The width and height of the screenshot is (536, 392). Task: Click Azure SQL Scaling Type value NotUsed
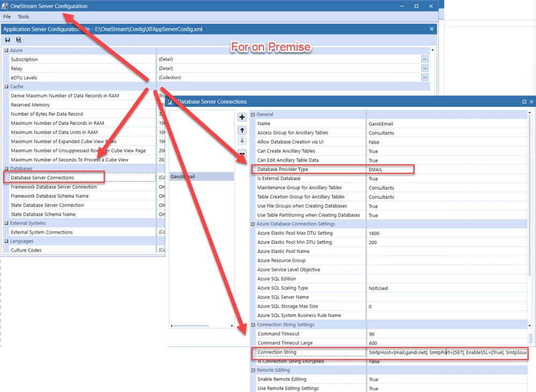click(378, 288)
